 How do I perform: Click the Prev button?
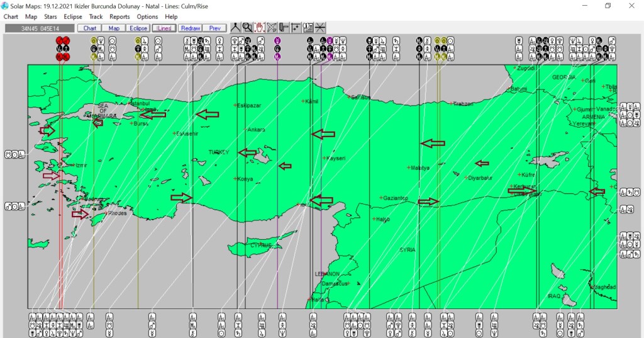pos(215,28)
